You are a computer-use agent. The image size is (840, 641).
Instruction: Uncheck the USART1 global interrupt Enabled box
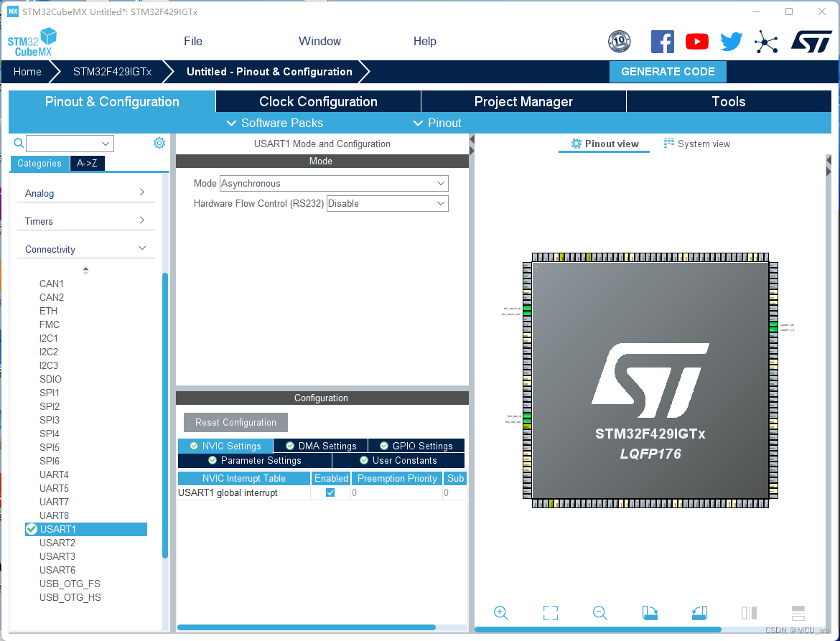click(330, 492)
